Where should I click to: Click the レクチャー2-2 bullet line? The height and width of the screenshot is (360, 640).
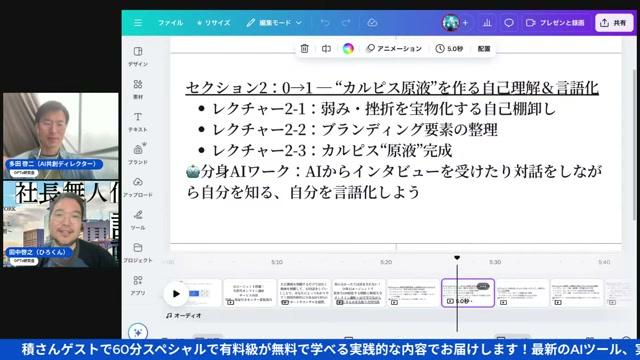pos(354,130)
